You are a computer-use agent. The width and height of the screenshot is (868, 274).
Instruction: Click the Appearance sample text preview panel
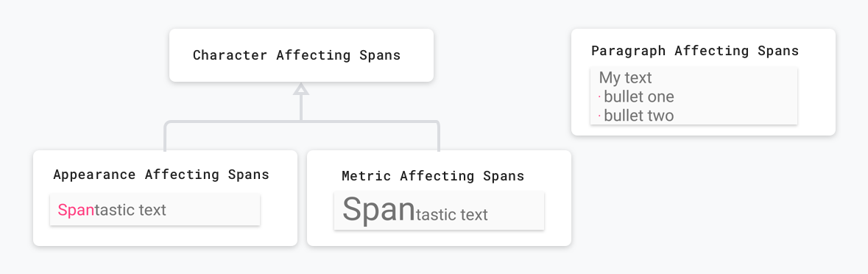tap(155, 209)
